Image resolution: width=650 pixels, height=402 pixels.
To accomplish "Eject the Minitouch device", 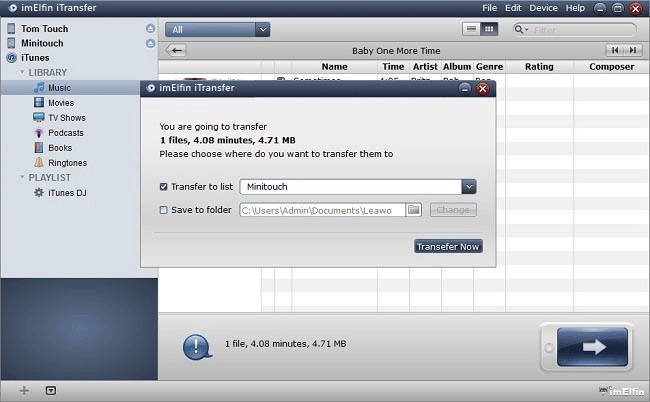I will (150, 44).
